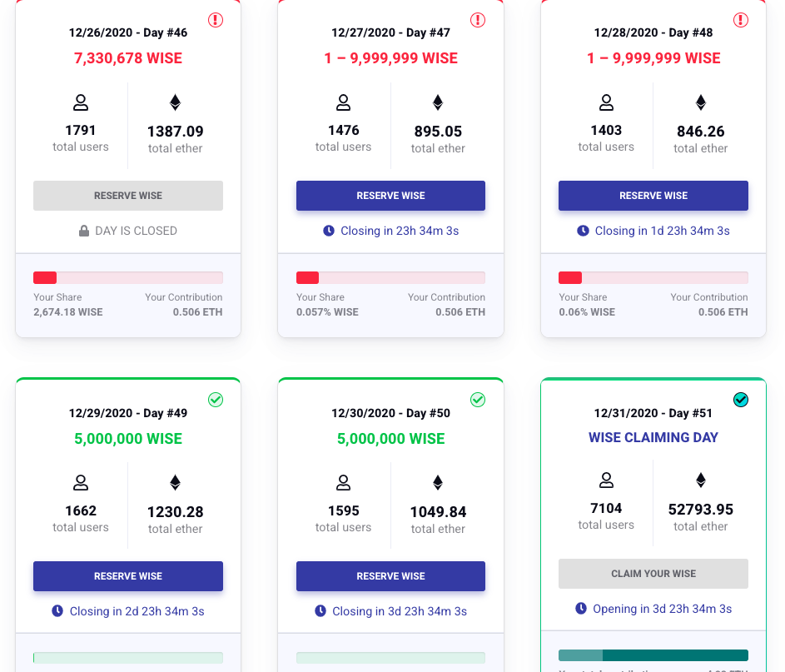785x672 pixels.
Task: Click the red alert icon on Day #47 card
Action: 478,20
